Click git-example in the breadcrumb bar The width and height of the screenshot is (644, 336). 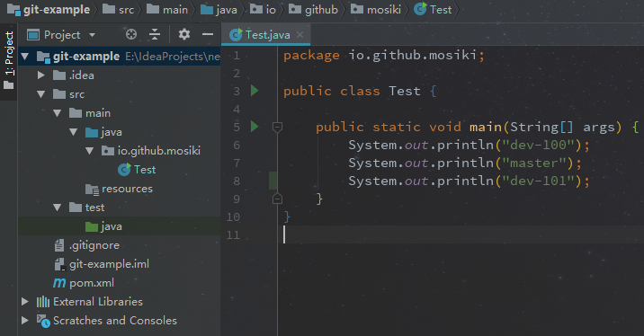point(57,10)
